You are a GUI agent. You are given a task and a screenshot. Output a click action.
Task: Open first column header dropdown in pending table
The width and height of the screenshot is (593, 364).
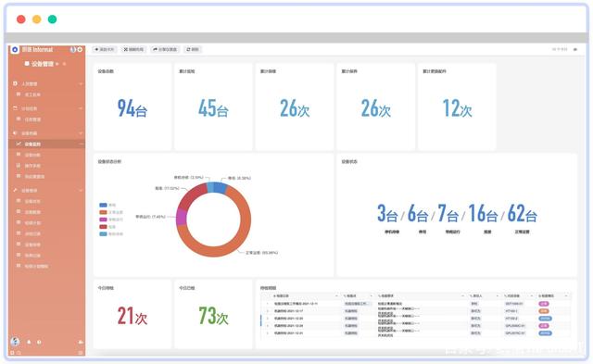click(336, 295)
